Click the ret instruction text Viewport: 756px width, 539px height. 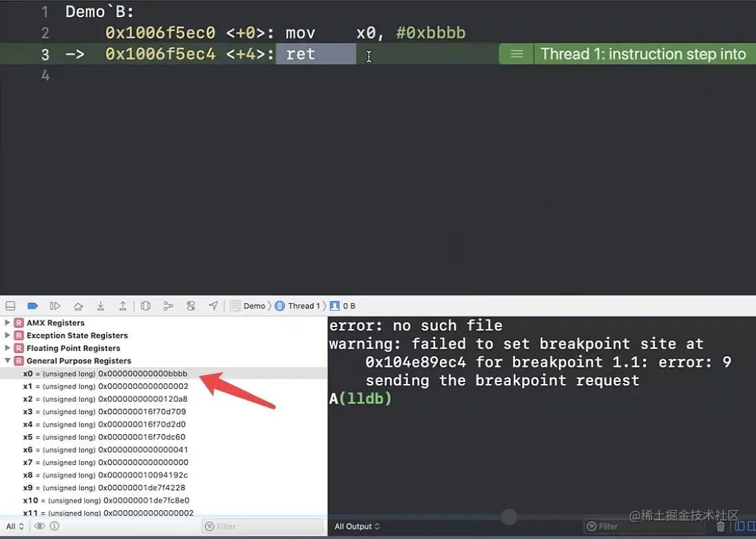pyautogui.click(x=300, y=54)
